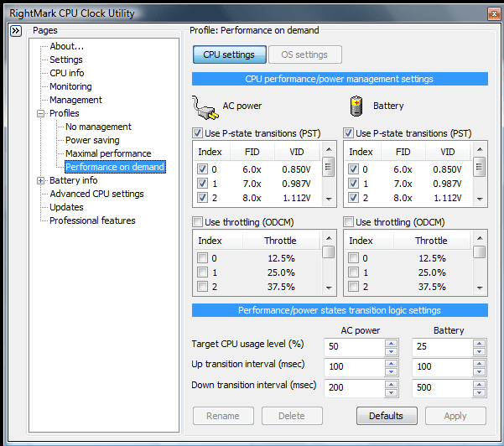Uncheck Battery P-state index 1

click(354, 183)
